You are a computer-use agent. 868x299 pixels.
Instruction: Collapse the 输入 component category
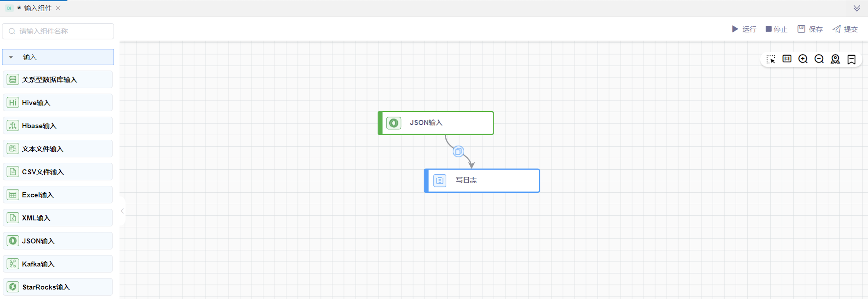tap(11, 57)
